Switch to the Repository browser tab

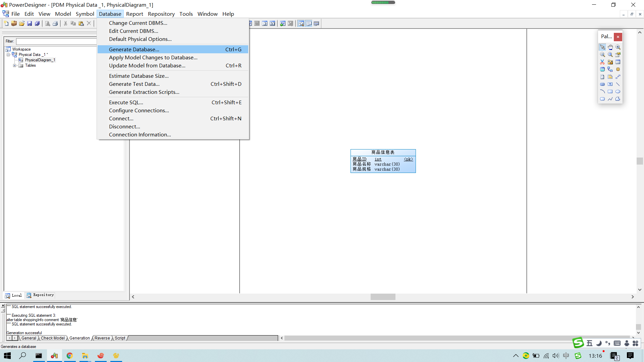40,295
